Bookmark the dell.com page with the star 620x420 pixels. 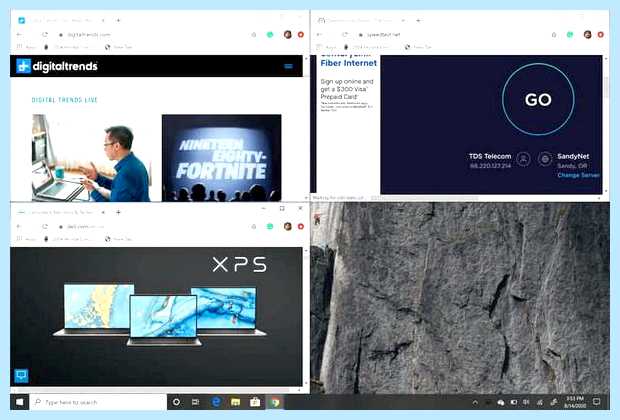click(x=254, y=227)
